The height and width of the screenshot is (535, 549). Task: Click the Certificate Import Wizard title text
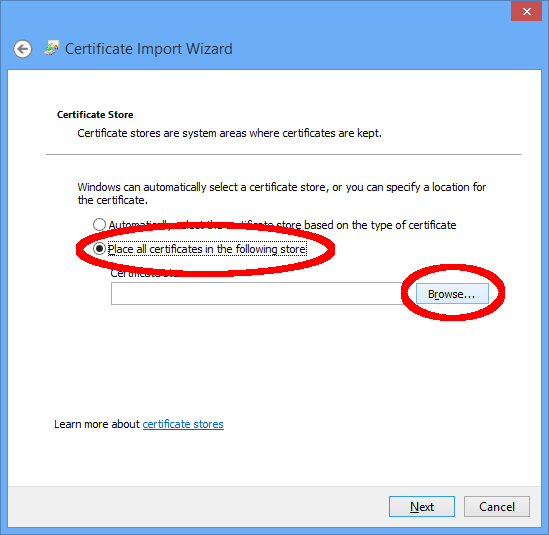[x=149, y=49]
